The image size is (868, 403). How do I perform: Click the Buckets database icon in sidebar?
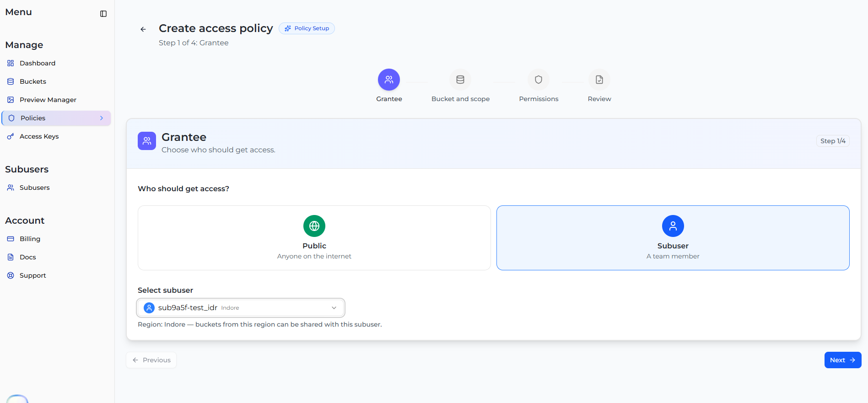(11, 81)
